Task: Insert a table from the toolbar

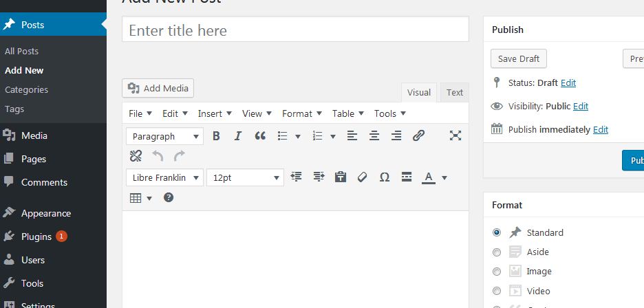Action: pos(136,198)
